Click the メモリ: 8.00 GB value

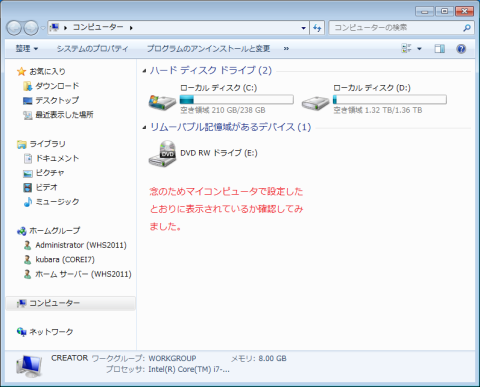point(272,358)
